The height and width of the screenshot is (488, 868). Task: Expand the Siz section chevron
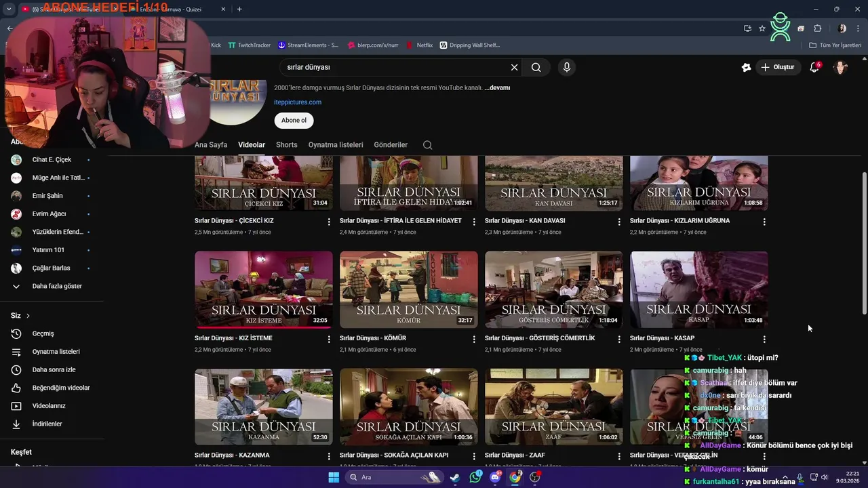tap(28, 316)
